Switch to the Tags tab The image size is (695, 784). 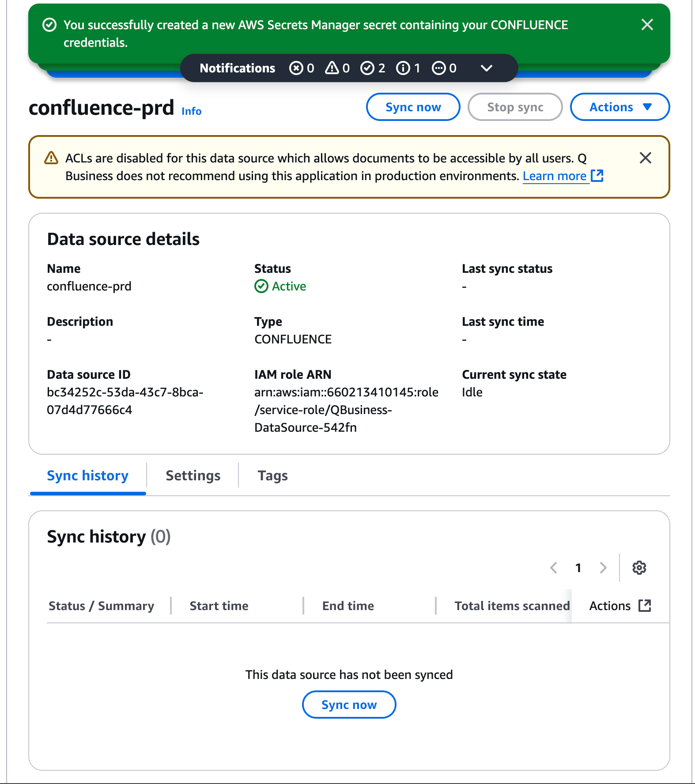pos(273,476)
